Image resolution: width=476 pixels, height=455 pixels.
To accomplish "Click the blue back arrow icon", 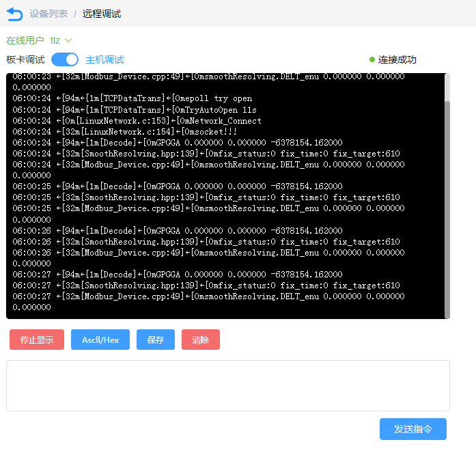I will [x=14, y=14].
